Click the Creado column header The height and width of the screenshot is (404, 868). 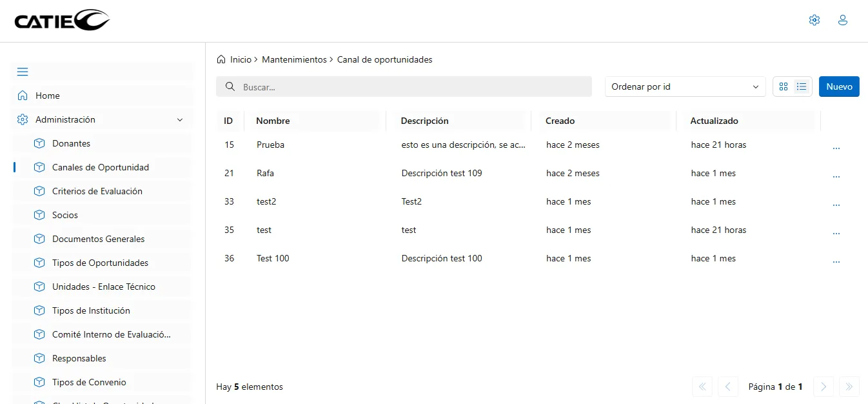coord(560,121)
